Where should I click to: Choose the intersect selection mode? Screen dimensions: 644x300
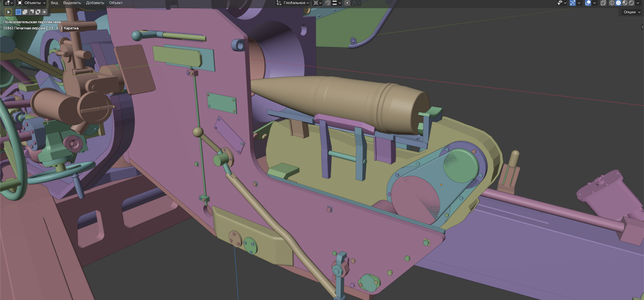pos(44,12)
